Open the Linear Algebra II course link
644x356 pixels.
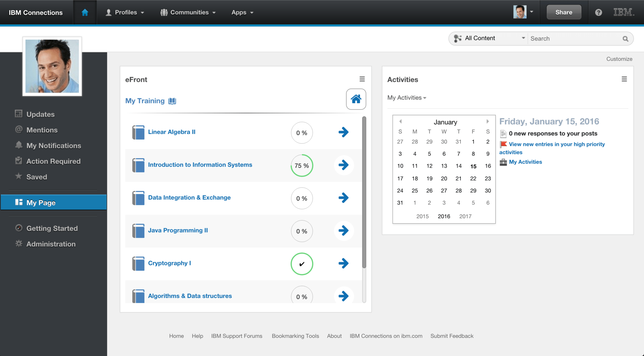point(172,132)
